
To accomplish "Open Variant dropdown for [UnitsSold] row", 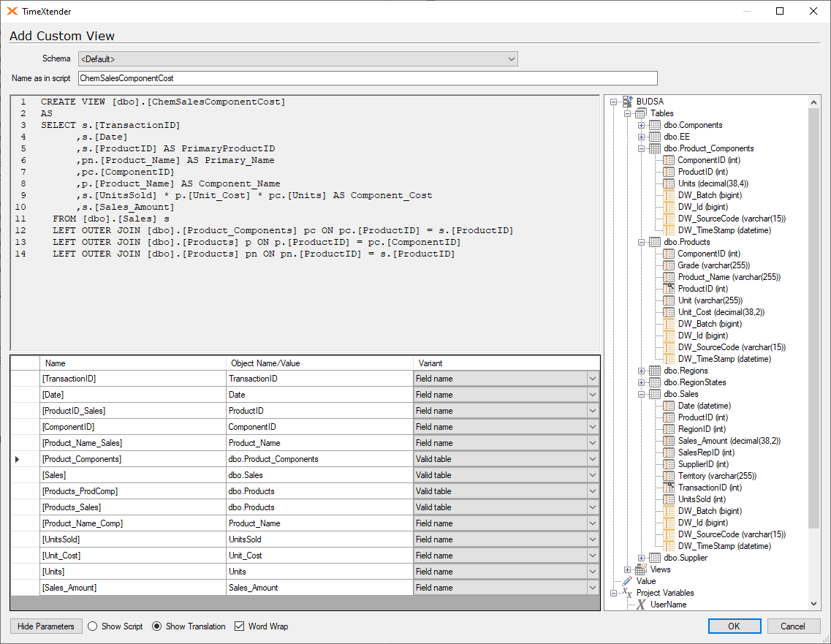I will click(x=593, y=539).
